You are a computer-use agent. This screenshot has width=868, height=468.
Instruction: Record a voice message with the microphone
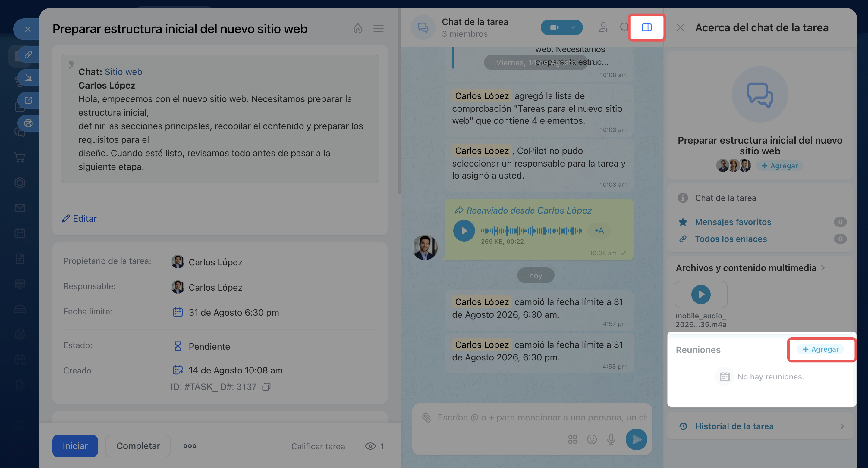pos(611,439)
